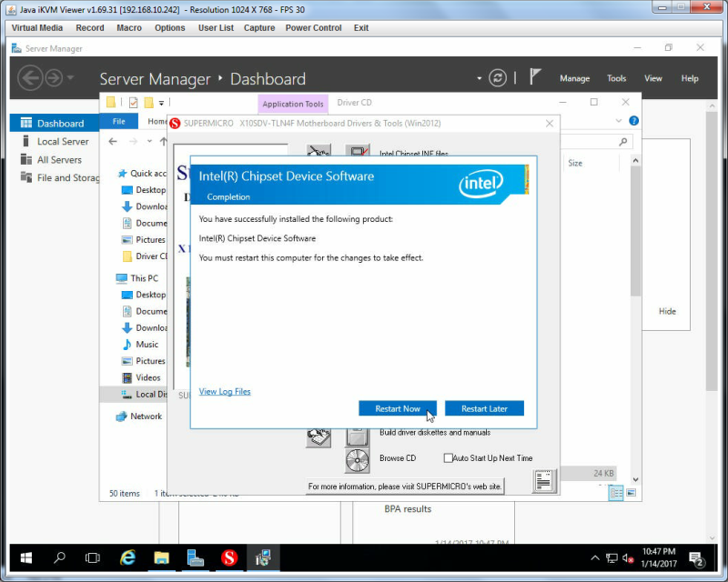Viewport: 728px width, 582px height.
Task: Open the Macro menu
Action: click(x=129, y=28)
